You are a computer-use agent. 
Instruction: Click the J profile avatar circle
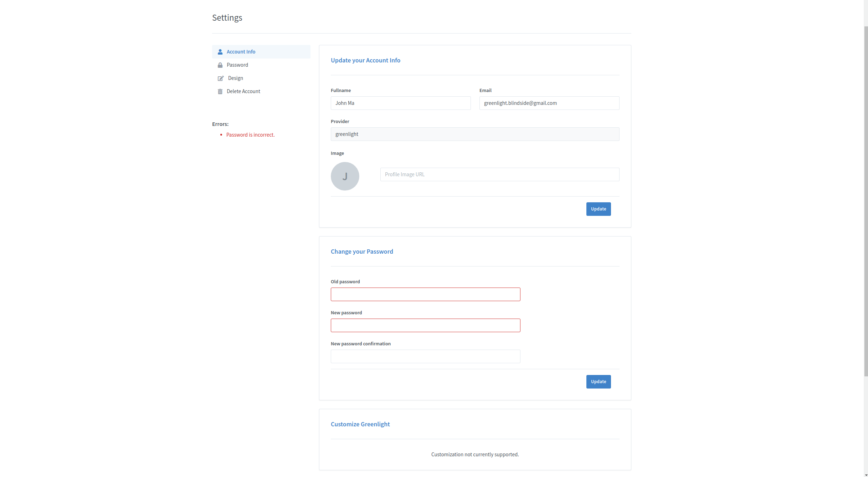pos(345,176)
